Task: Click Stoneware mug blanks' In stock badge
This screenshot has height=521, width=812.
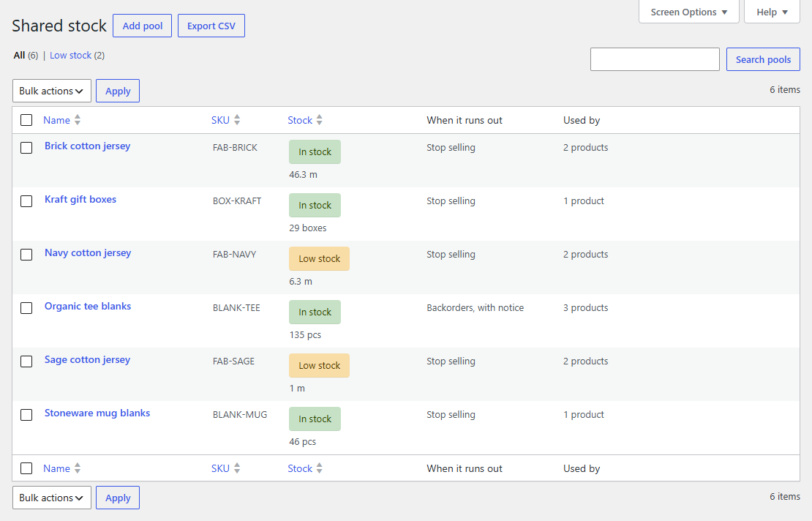Action: [315, 419]
